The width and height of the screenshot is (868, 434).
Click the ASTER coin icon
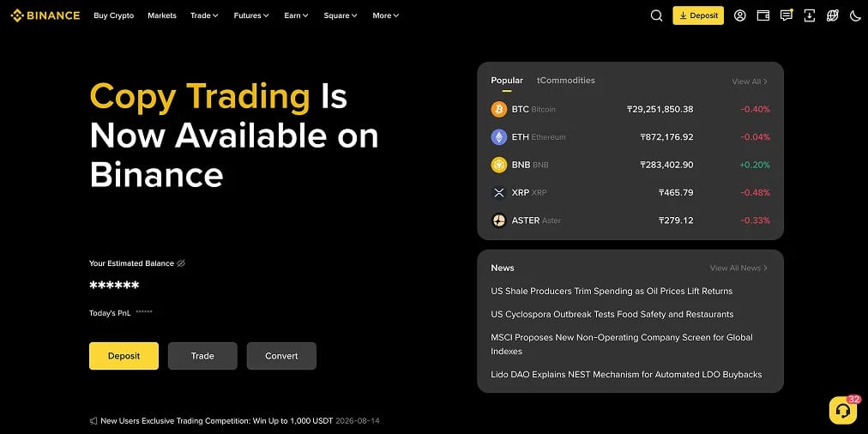pos(499,220)
